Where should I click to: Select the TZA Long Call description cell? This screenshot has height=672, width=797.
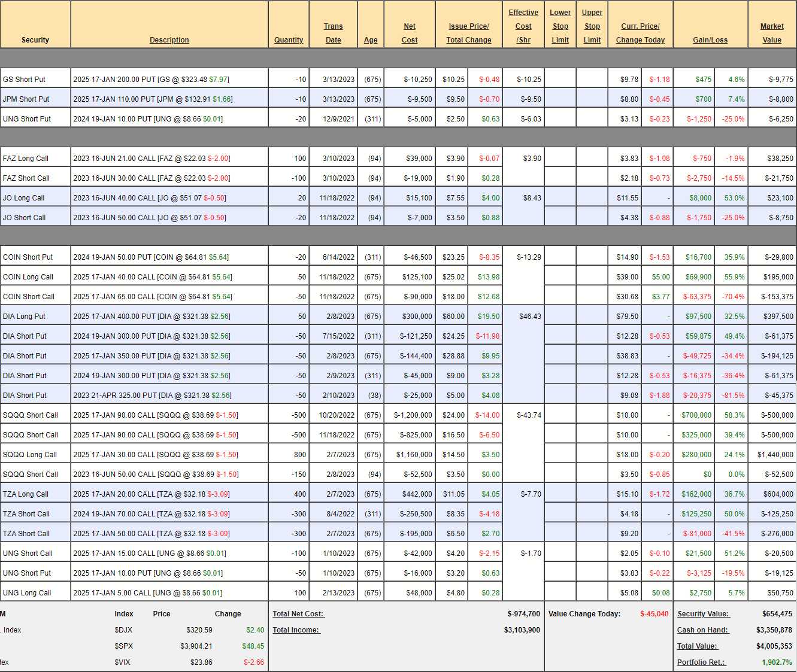coord(151,494)
